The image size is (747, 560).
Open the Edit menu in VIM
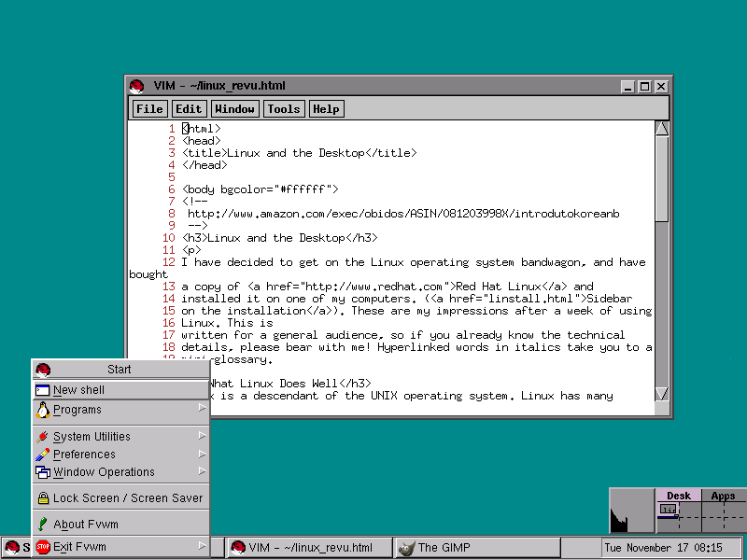pos(189,109)
